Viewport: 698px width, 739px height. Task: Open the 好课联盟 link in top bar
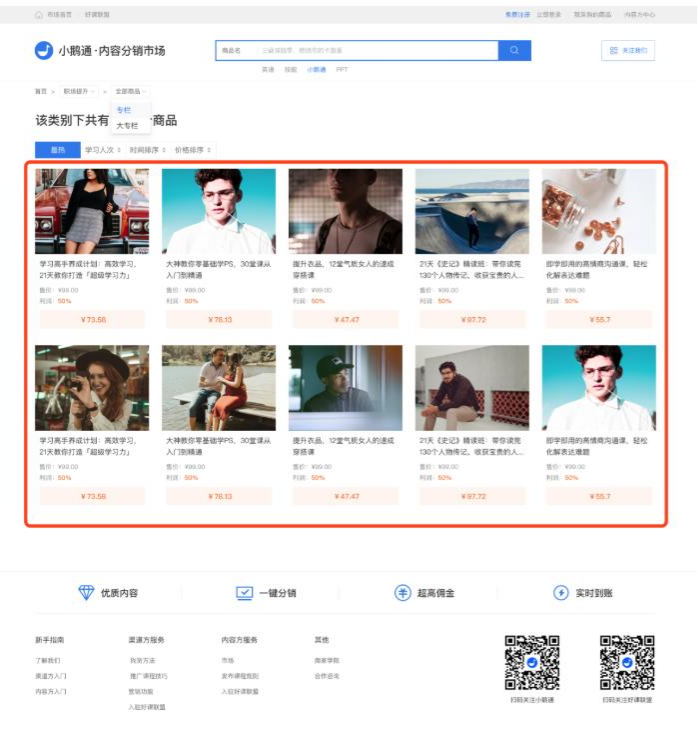click(x=97, y=15)
